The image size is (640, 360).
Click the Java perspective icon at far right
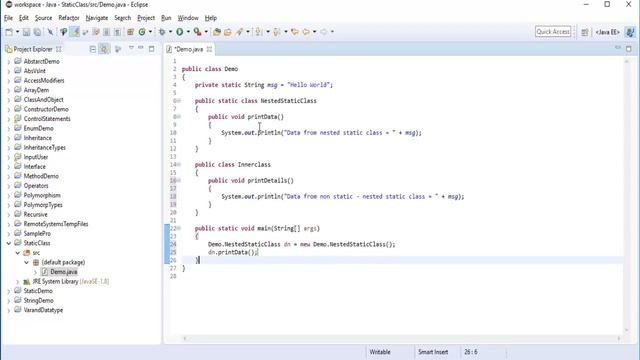[630, 32]
